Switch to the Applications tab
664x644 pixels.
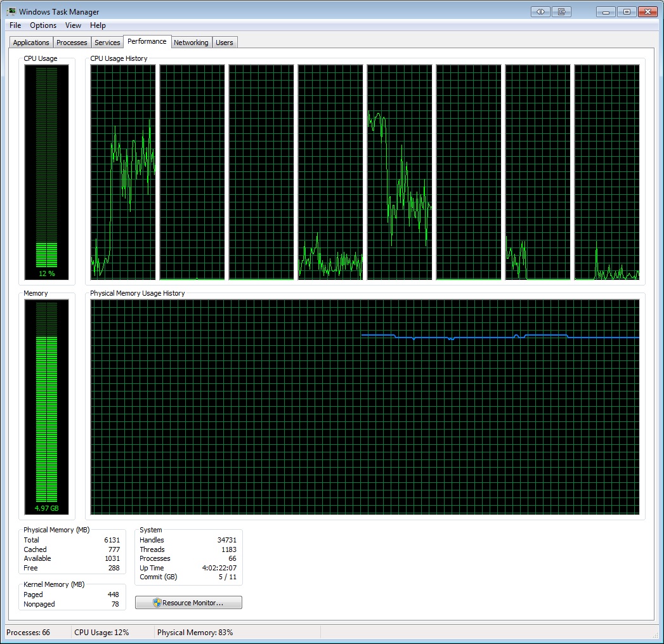31,43
